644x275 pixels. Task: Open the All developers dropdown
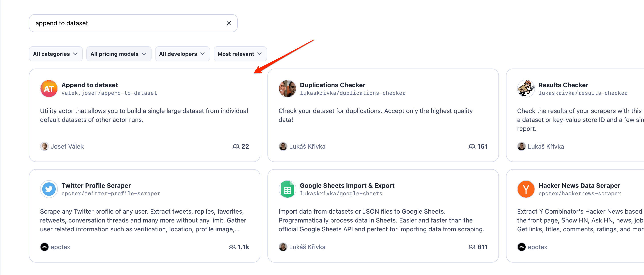pyautogui.click(x=182, y=54)
